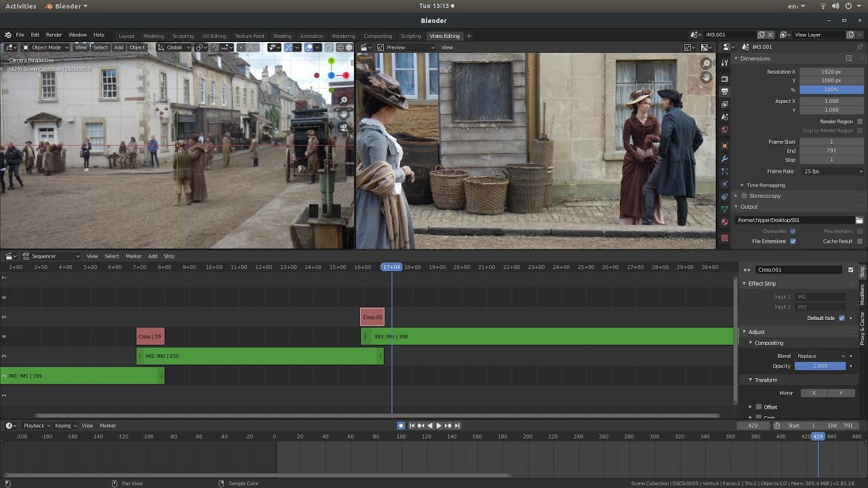Open the Texture properties checker icon
Viewport: 868px width, 488px height.
[x=725, y=238]
